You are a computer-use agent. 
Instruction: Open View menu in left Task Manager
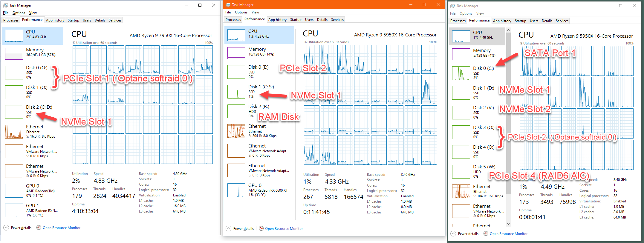[x=33, y=13]
